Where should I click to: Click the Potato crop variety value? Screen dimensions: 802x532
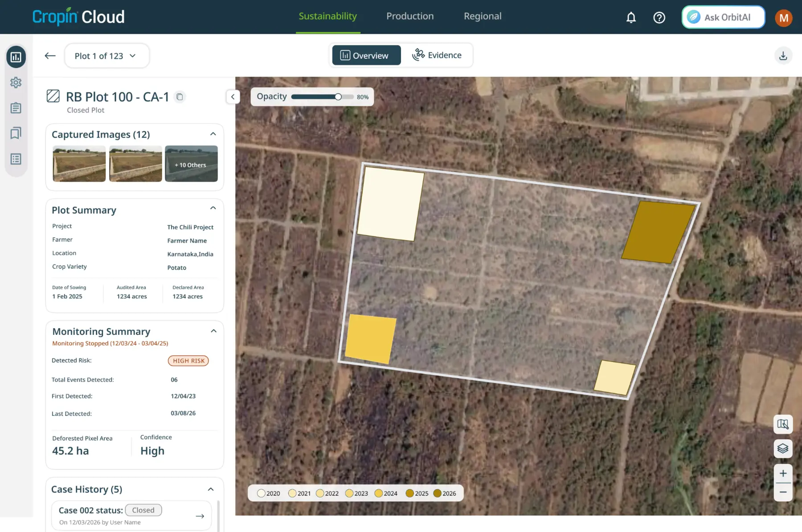[x=177, y=268]
